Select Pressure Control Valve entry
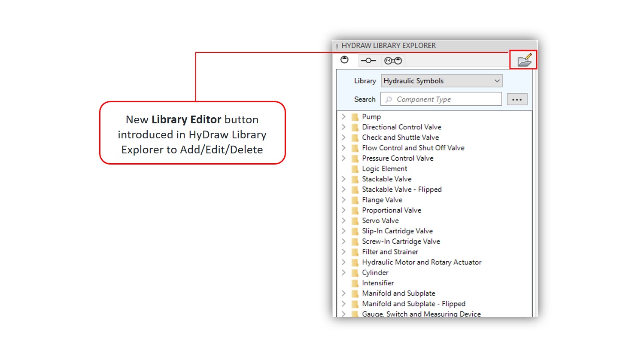The height and width of the screenshot is (339, 644). click(398, 158)
